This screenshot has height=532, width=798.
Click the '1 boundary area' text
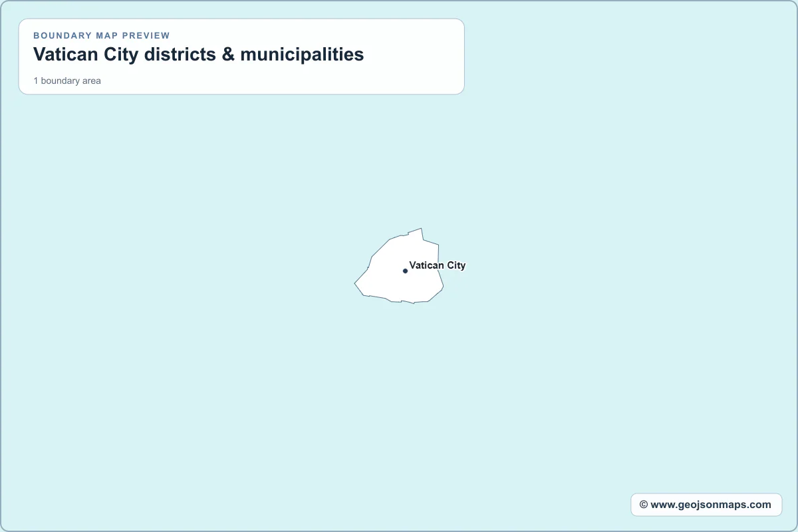pyautogui.click(x=67, y=80)
